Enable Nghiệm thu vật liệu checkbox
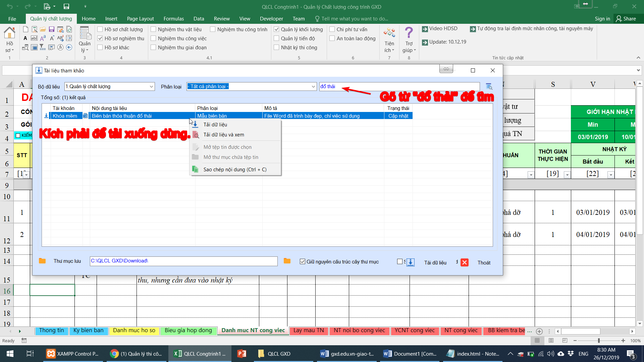 point(153,29)
